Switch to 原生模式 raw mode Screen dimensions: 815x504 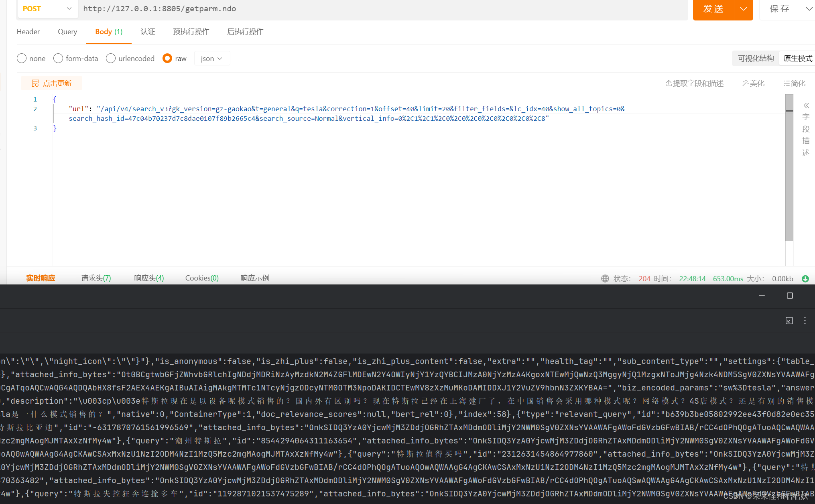(x=798, y=59)
